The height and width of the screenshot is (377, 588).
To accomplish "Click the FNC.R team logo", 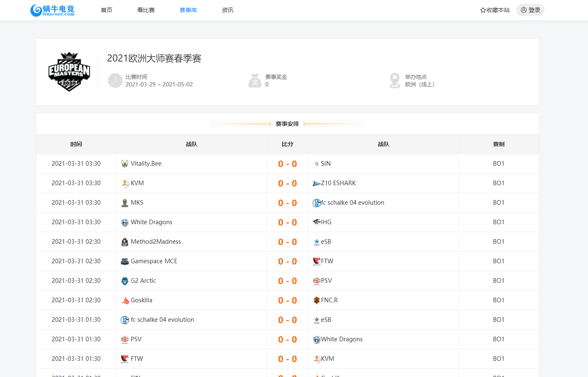I will pyautogui.click(x=317, y=300).
